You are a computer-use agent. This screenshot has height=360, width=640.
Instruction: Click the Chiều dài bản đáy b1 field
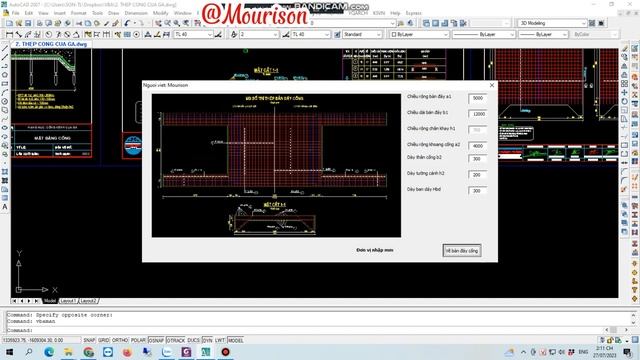[x=478, y=114]
